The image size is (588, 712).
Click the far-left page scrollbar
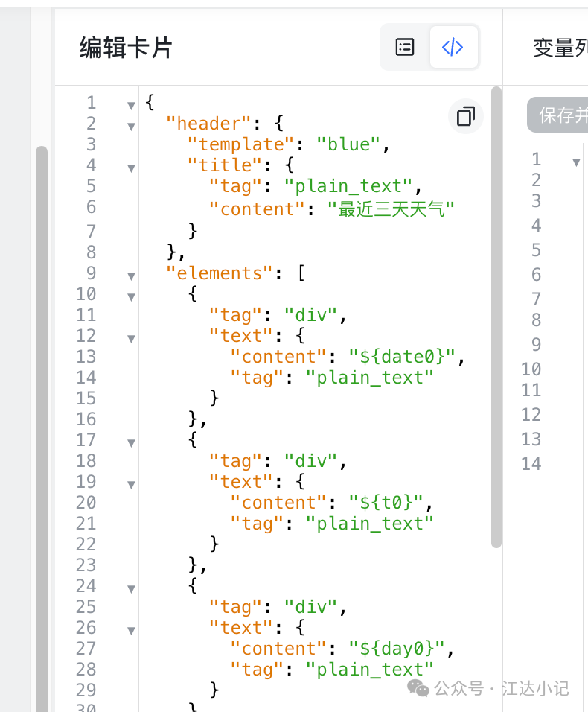42,425
